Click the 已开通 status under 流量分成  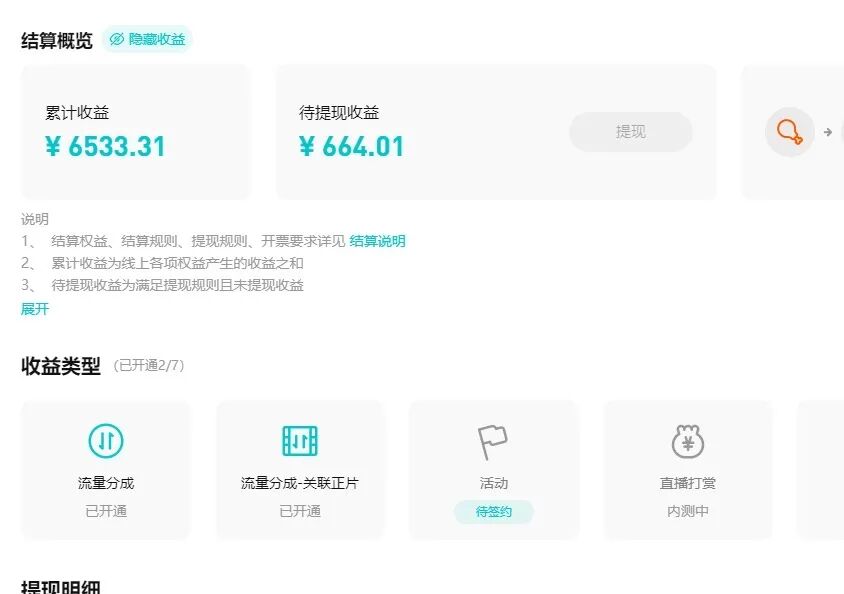click(x=106, y=511)
